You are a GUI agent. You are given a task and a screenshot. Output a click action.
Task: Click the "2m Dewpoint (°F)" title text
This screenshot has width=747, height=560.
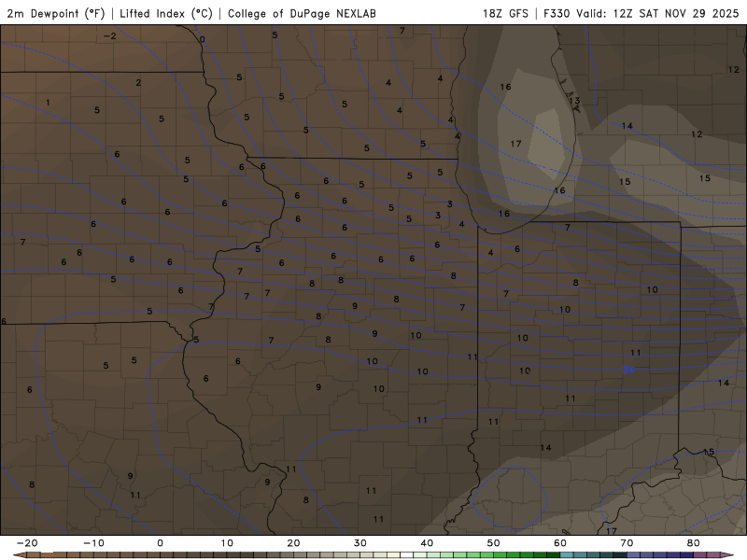click(x=56, y=14)
